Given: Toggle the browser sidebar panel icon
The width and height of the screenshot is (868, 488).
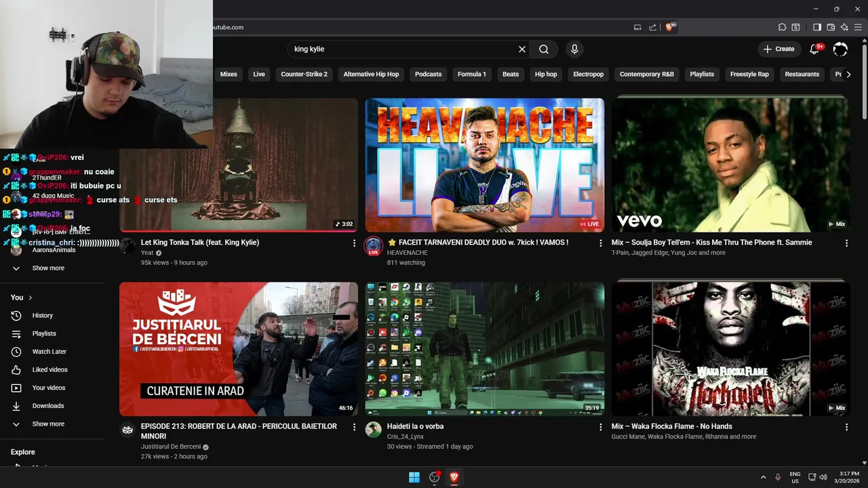Looking at the screenshot, I should pos(817,27).
